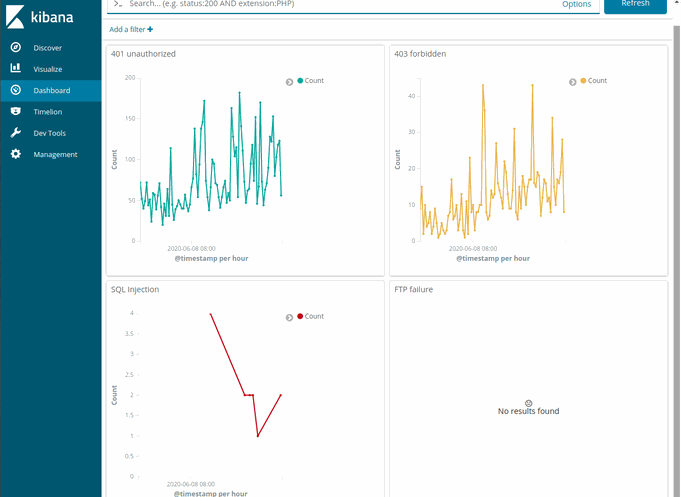The image size is (681, 497).
Task: Go to Dev Tools menu item
Action: coord(50,133)
